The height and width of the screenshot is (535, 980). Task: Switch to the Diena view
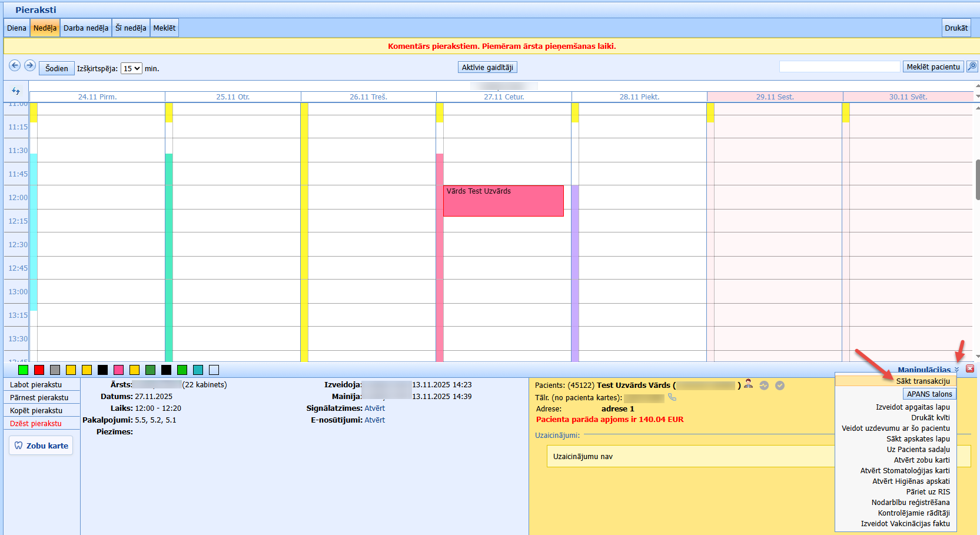click(16, 28)
